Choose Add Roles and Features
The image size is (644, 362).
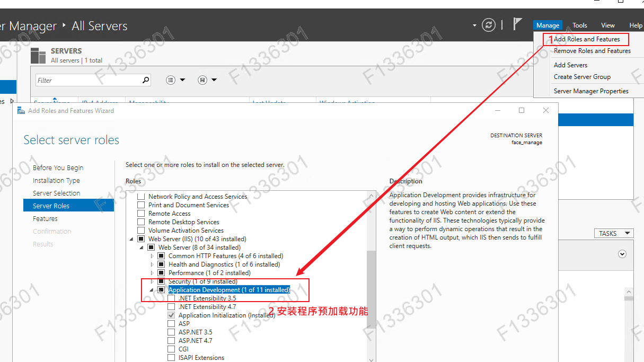(x=587, y=39)
